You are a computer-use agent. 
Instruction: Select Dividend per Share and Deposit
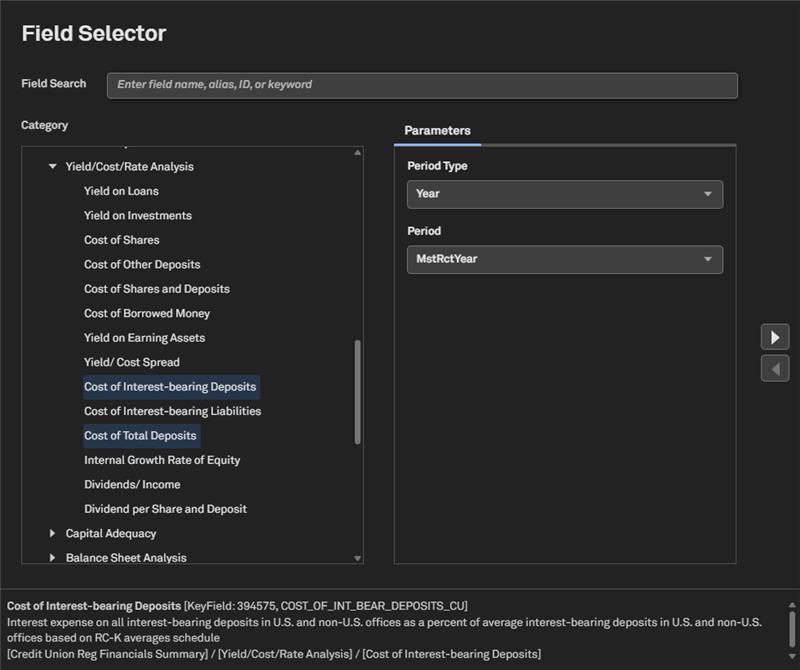click(165, 509)
